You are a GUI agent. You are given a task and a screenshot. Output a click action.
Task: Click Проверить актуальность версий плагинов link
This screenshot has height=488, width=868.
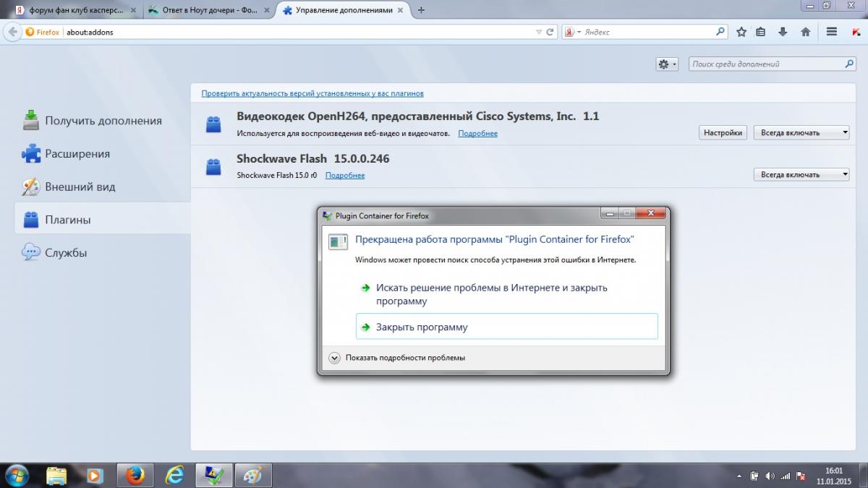click(312, 93)
